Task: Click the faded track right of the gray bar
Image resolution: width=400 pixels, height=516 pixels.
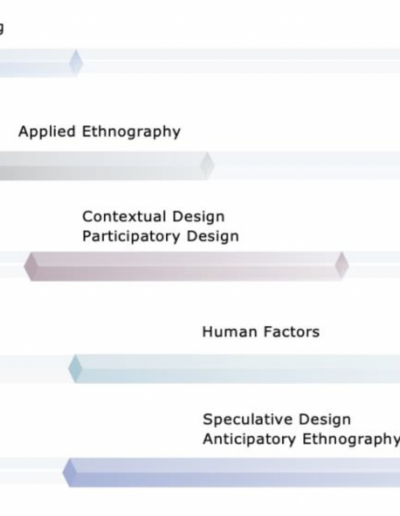Action: tap(307, 165)
